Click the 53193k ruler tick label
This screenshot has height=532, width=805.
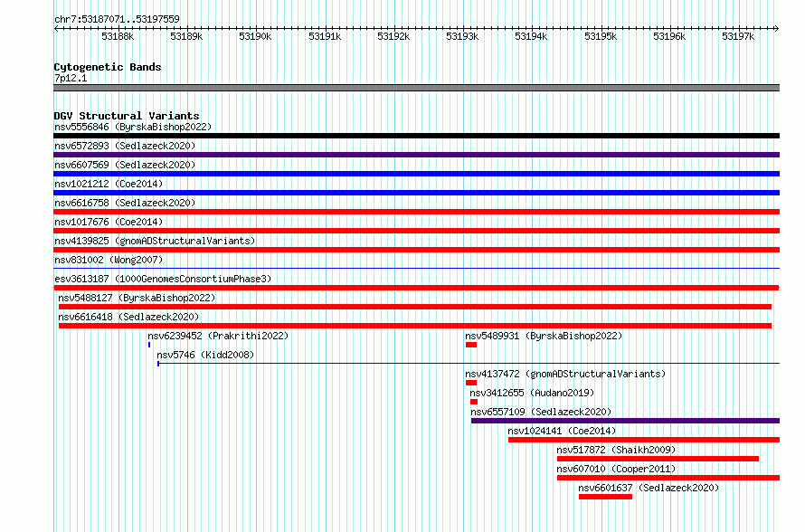pos(462,36)
